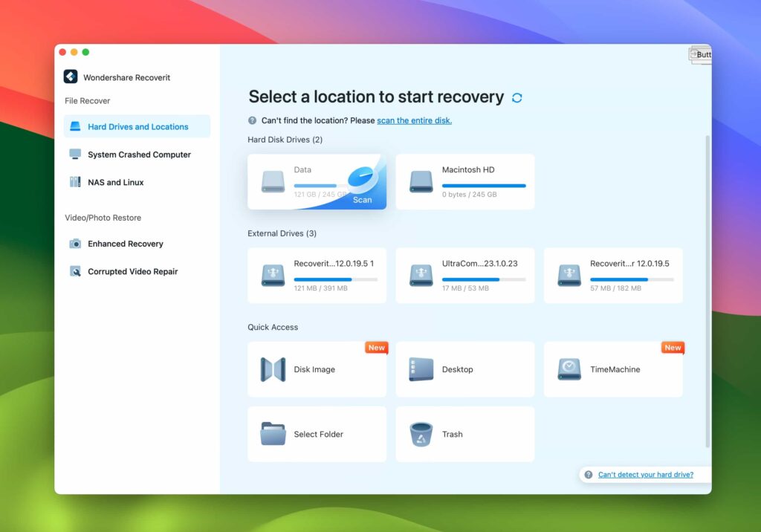Select the Macintosh HD drive card

[x=464, y=181]
